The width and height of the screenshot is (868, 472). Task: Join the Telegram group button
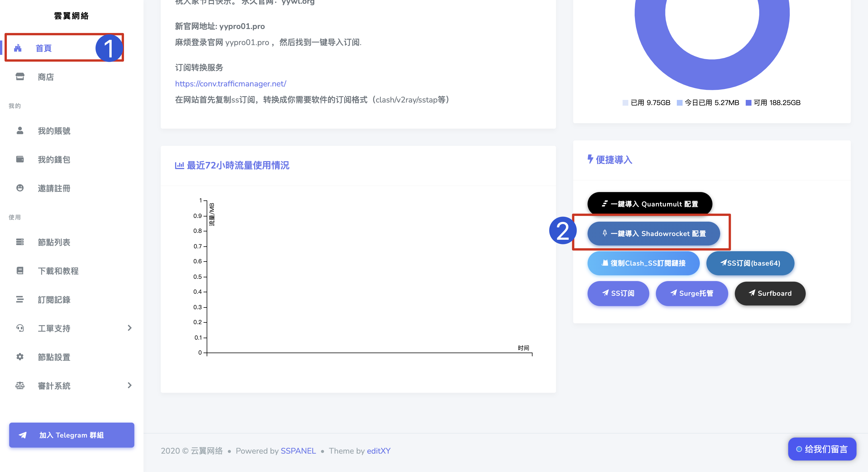[x=71, y=435]
